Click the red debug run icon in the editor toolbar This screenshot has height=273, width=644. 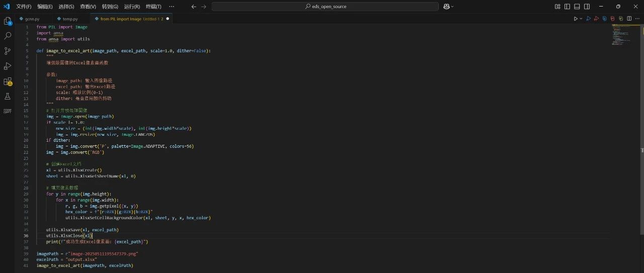point(596,19)
